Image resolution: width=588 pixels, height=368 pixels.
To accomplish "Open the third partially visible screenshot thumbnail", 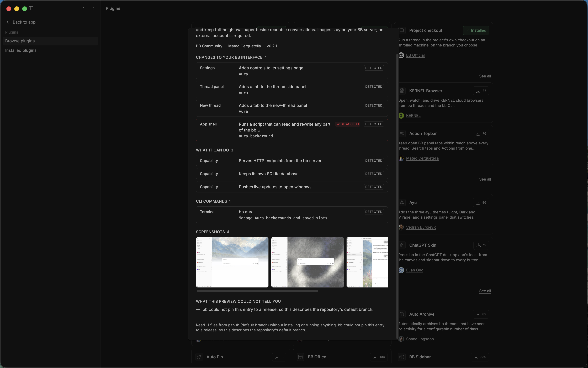I will 367,262.
